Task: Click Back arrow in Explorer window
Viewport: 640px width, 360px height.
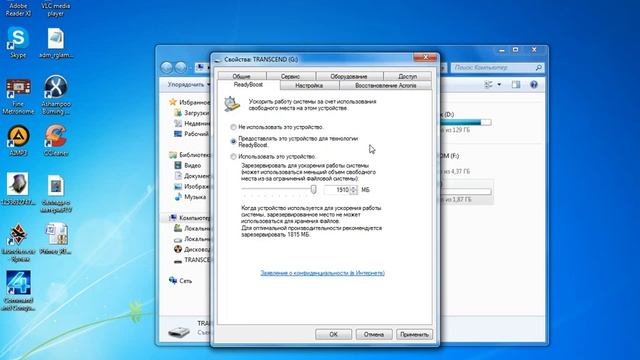Action: click(167, 67)
